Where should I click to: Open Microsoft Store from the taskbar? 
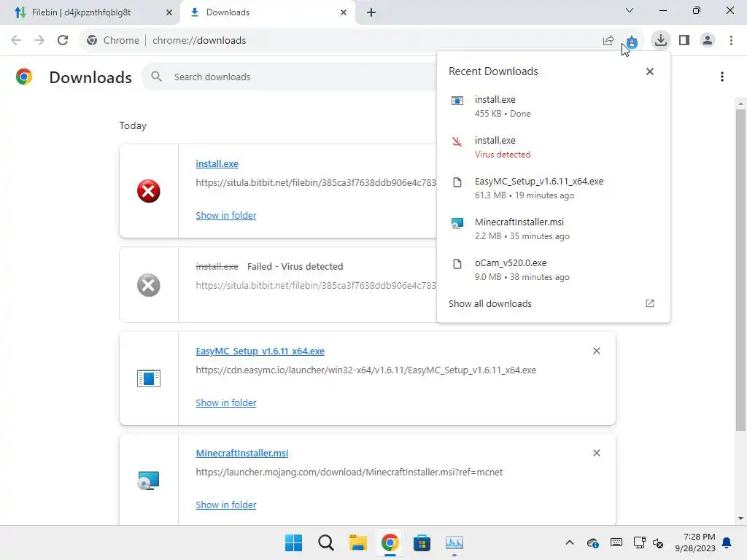pos(422,542)
